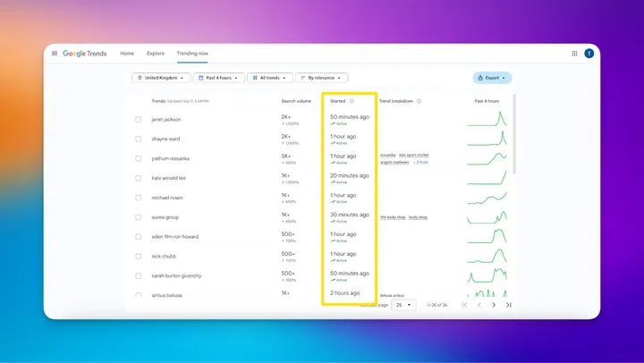The image size is (644, 363).
Task: View sarah burton givenchy trend sparkline
Action: 487,275
